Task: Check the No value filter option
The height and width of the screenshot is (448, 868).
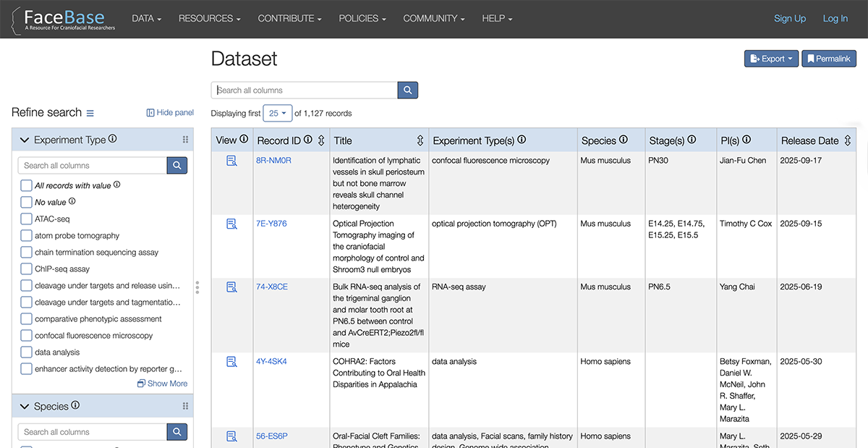Action: [25, 202]
